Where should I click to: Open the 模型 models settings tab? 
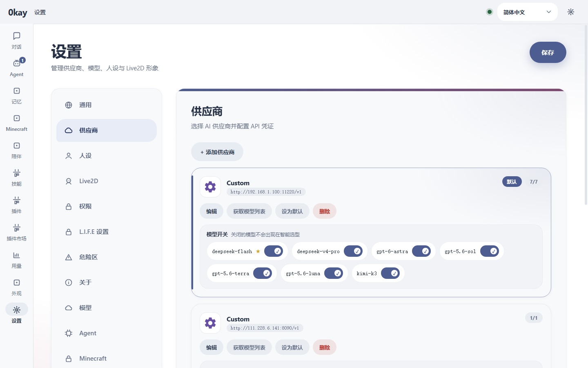[107, 308]
